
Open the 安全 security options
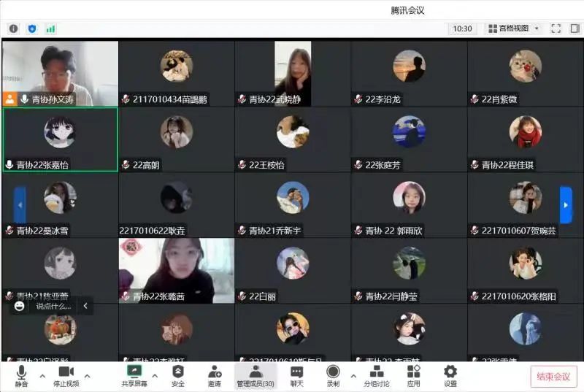(x=177, y=376)
